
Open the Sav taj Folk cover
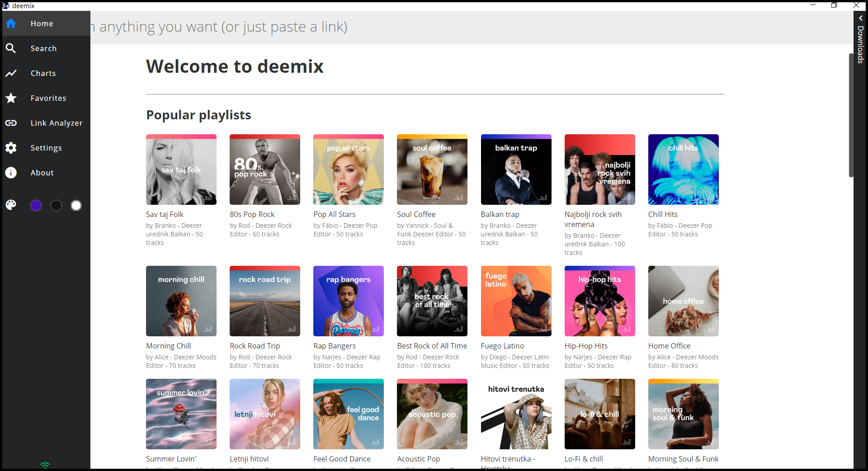point(181,170)
